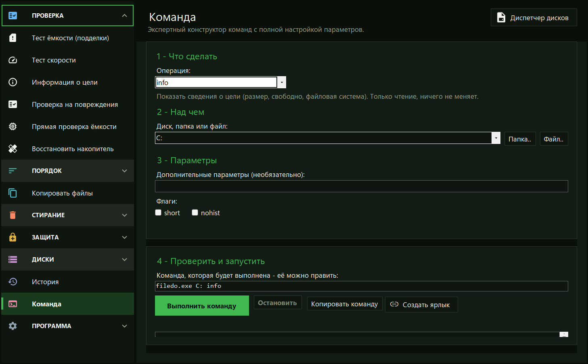
Task: Click the terminal icon for Команда
Action: pos(13,304)
